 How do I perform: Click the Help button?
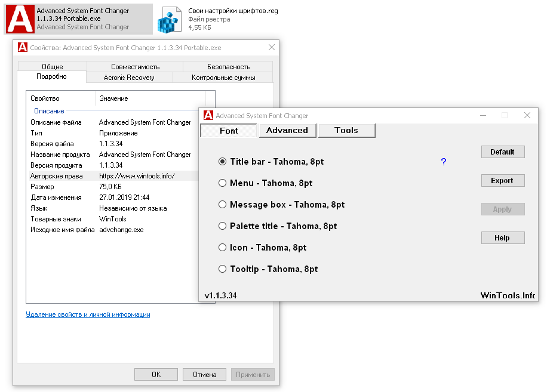[503, 238]
